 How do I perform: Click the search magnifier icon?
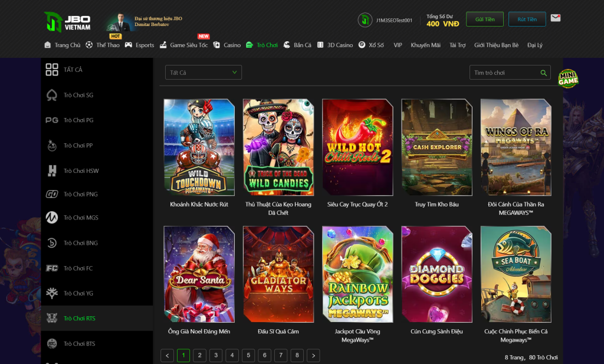tap(543, 73)
